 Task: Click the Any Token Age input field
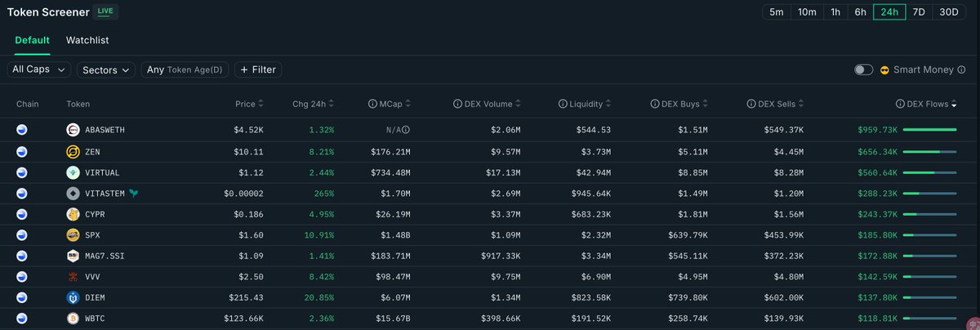pyautogui.click(x=185, y=70)
